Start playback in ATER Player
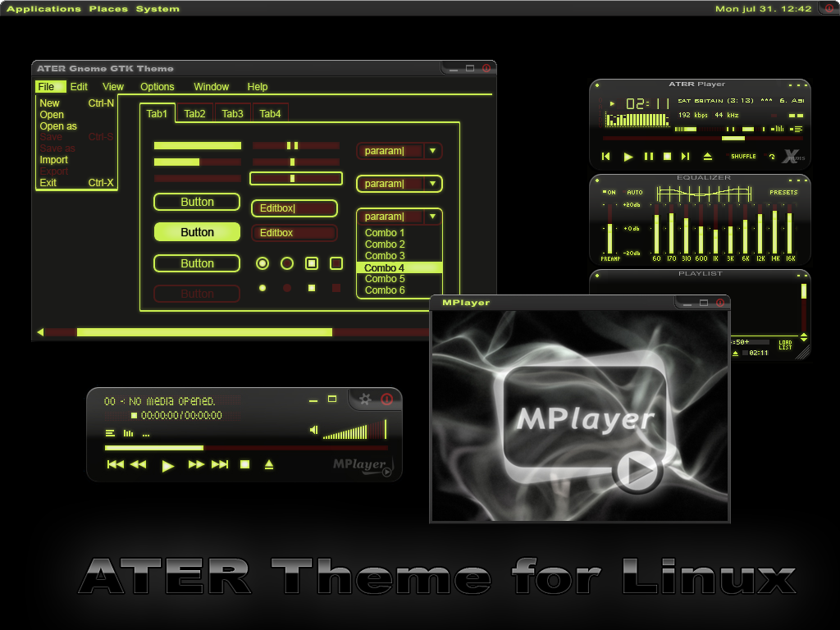The width and height of the screenshot is (840, 630). (628, 157)
